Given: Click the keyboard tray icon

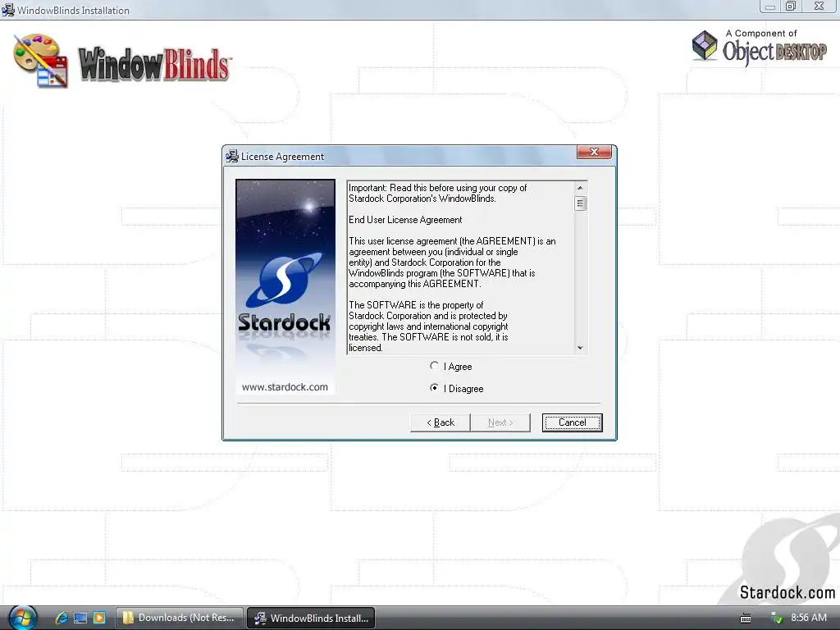Looking at the screenshot, I should (x=745, y=619).
